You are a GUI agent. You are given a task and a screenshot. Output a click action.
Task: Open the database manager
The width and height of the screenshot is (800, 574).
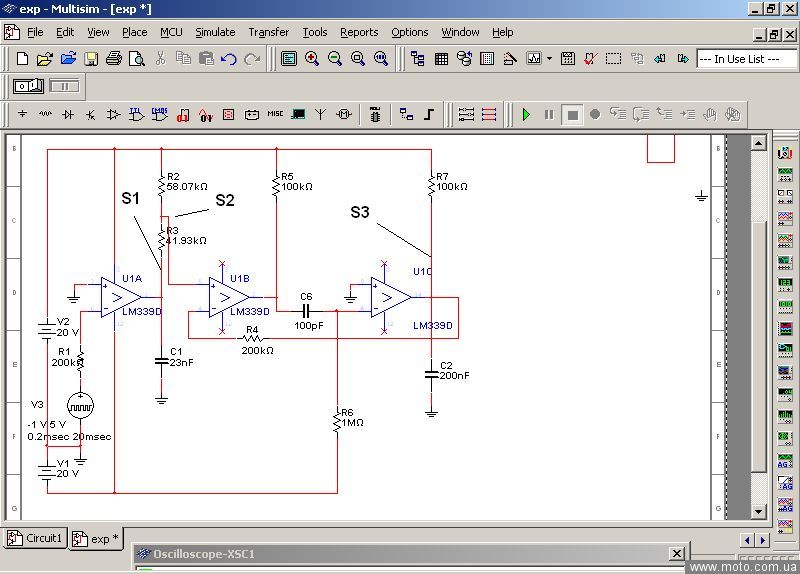click(464, 59)
